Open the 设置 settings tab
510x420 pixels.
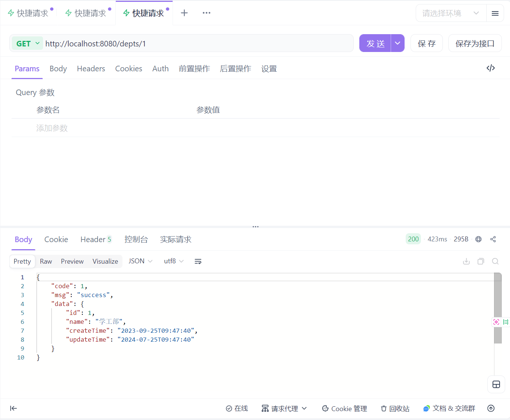[269, 69]
